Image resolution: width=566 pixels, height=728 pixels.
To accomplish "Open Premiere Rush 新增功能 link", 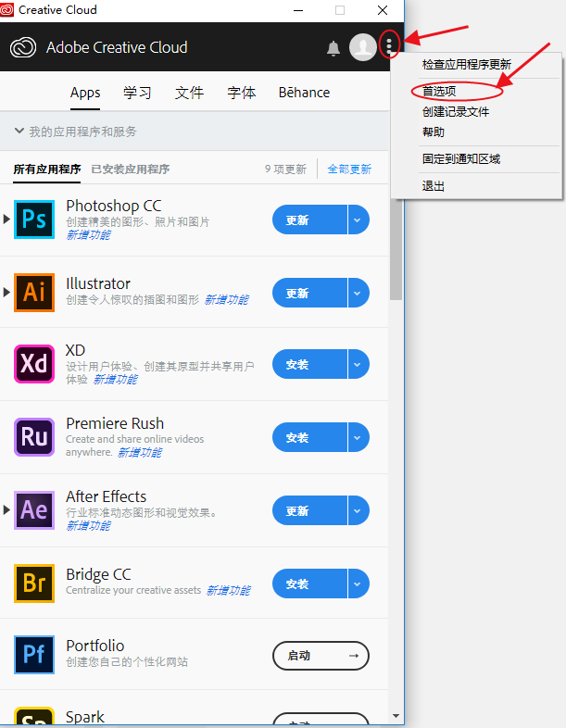I will click(140, 453).
